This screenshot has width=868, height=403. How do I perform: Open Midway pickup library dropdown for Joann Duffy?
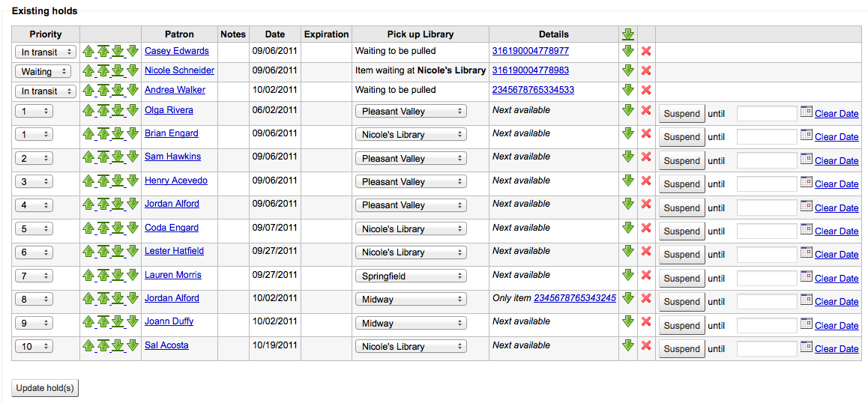412,323
